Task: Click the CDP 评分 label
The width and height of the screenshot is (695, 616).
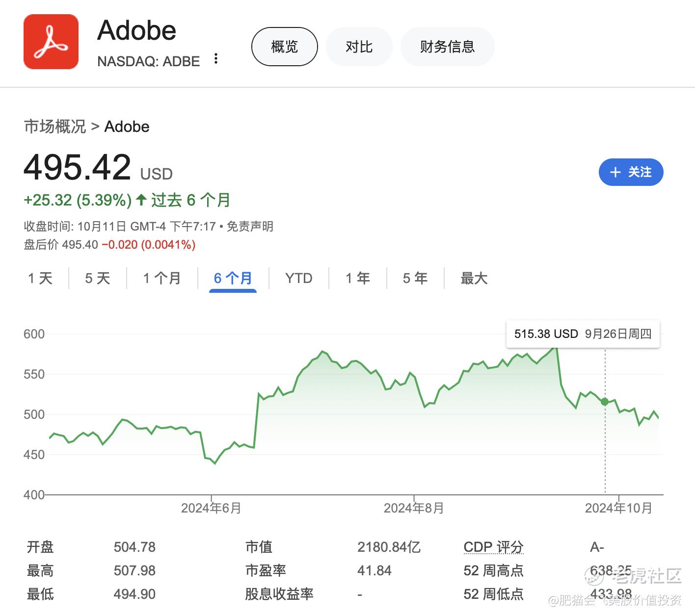Action: 494,547
